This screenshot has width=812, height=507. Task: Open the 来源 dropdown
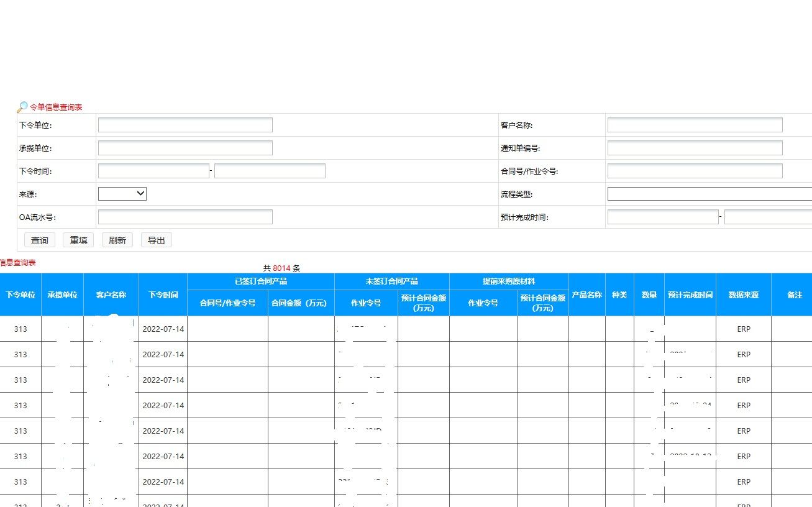coord(122,194)
